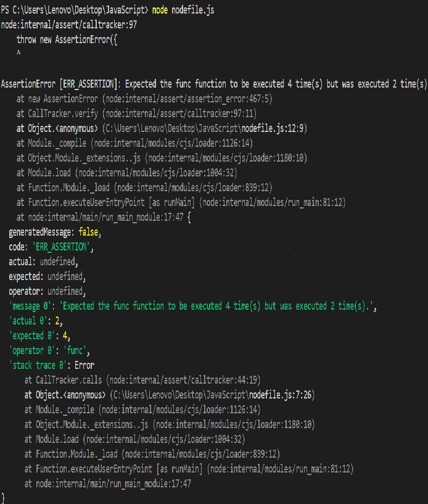Click the 'operator: undefined' line

(46, 291)
